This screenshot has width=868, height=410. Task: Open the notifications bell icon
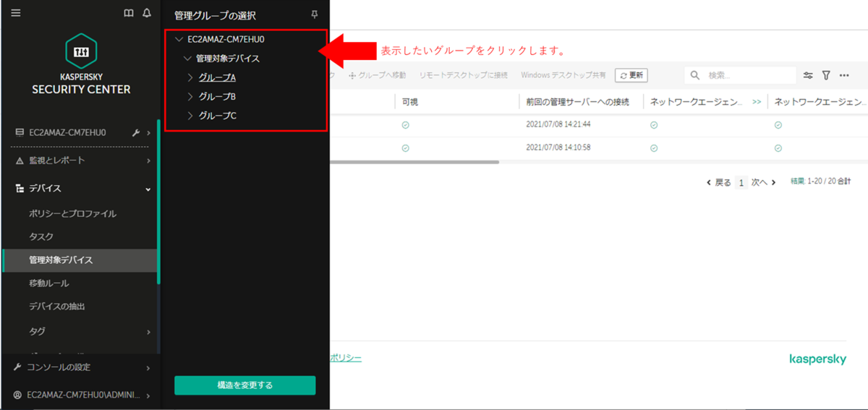pyautogui.click(x=147, y=13)
